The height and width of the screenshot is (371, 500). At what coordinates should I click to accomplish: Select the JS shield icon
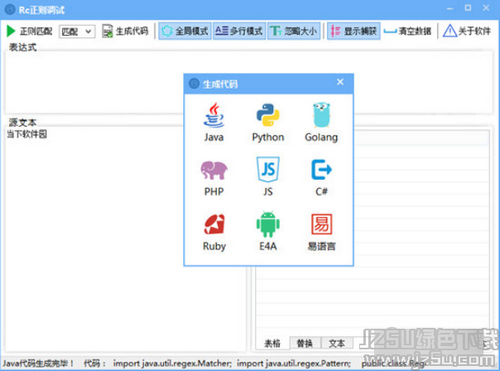click(x=268, y=169)
